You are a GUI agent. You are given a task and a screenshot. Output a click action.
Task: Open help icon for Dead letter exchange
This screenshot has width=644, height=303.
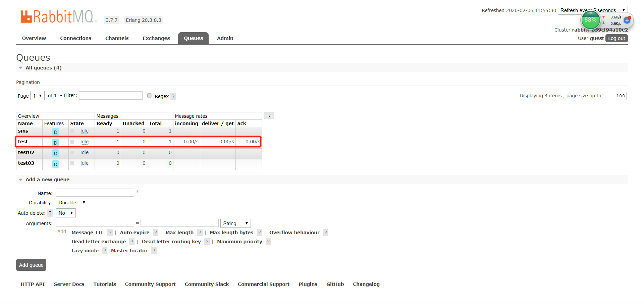132,242
